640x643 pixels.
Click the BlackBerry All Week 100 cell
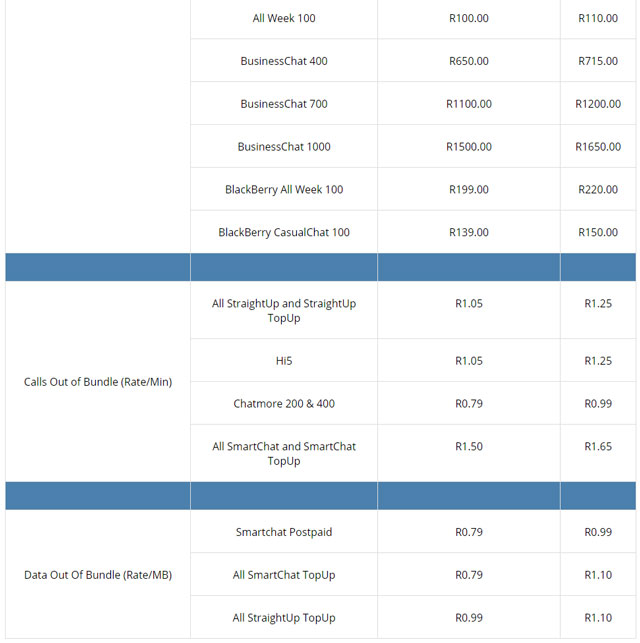click(x=284, y=190)
